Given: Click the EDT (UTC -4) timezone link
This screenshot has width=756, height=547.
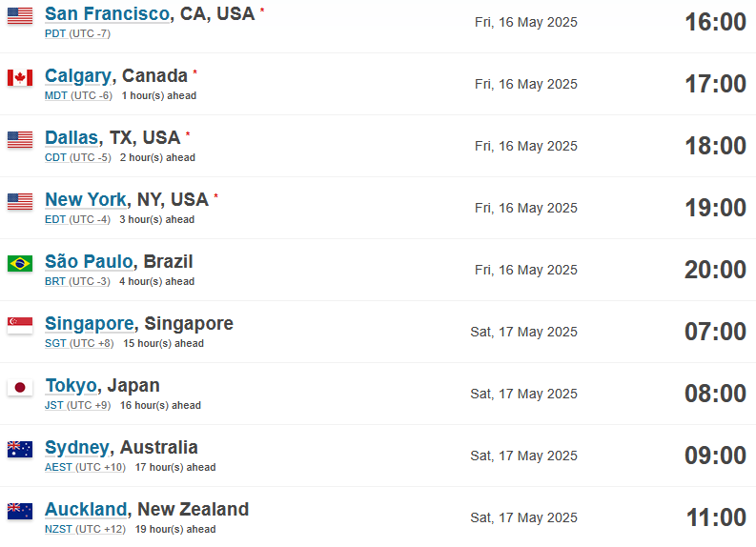Looking at the screenshot, I should 77,219.
